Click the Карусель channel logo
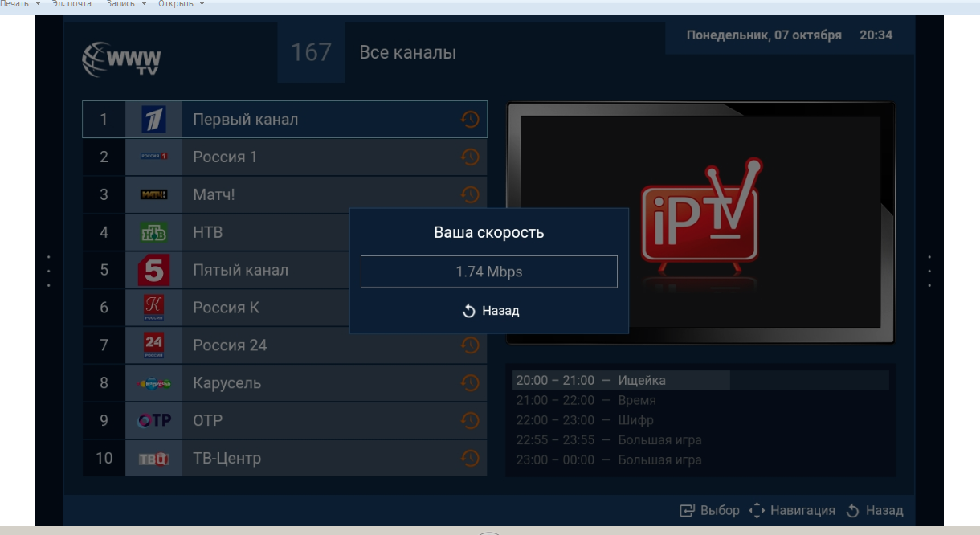The height and width of the screenshot is (535, 980). pyautogui.click(x=153, y=383)
